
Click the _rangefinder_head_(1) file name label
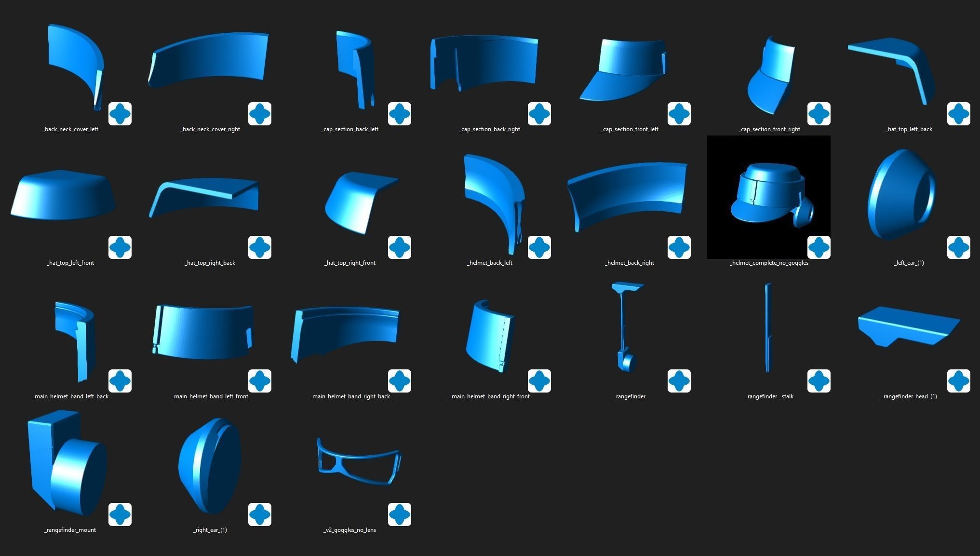909,396
